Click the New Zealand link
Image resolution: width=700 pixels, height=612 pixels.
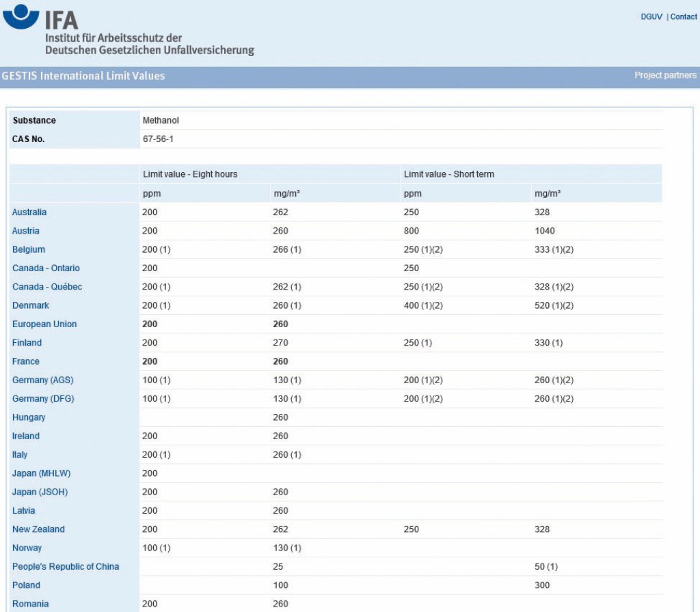click(x=38, y=529)
